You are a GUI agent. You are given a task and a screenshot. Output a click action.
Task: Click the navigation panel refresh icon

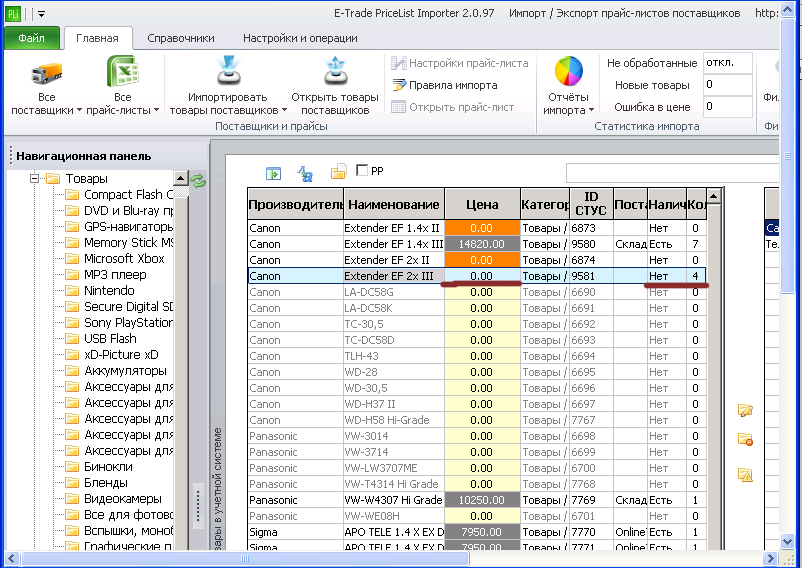(x=198, y=180)
